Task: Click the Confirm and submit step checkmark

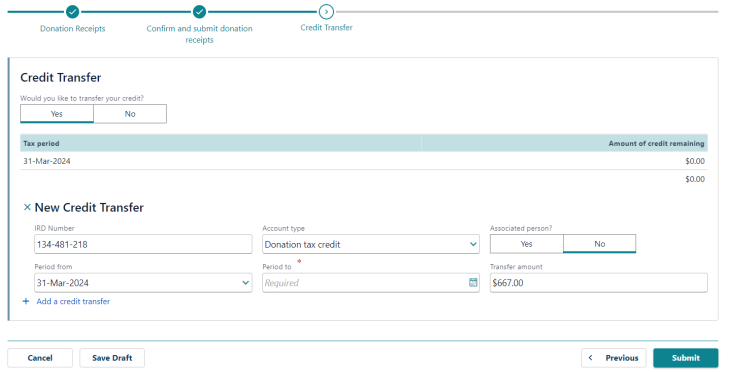Action: click(x=199, y=12)
